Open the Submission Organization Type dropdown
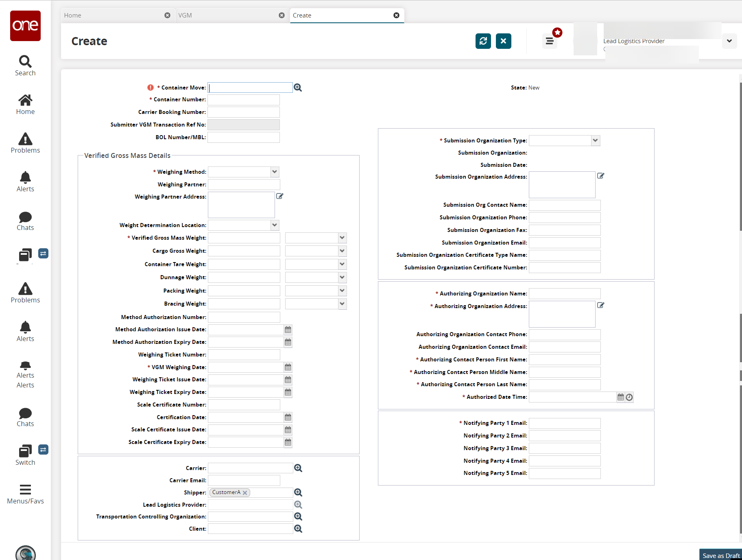742x560 pixels. coord(595,140)
